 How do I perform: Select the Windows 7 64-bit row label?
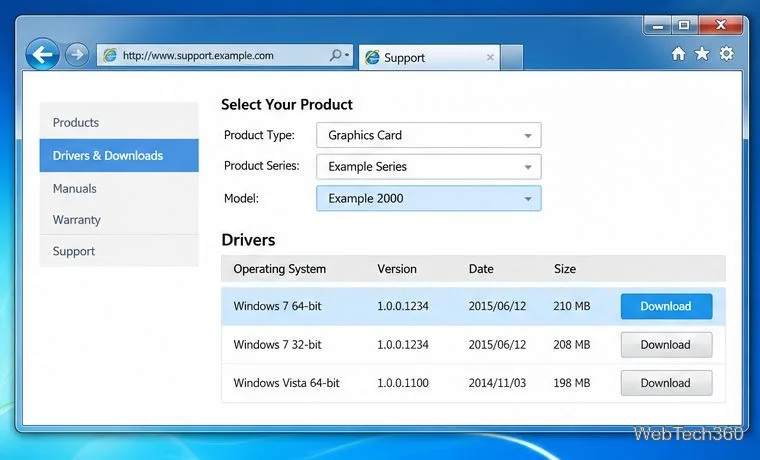(x=277, y=306)
